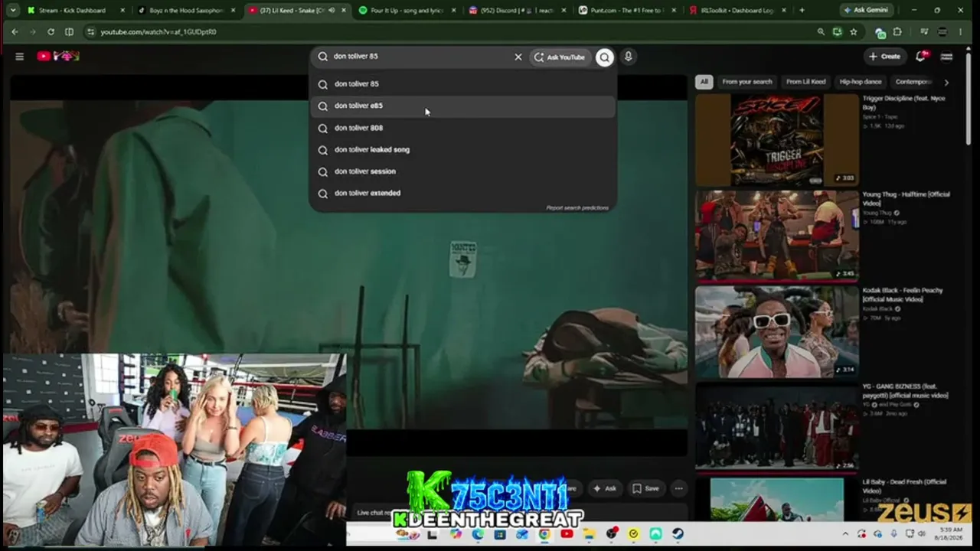
Task: Open browser extensions puzzle icon
Action: [897, 32]
